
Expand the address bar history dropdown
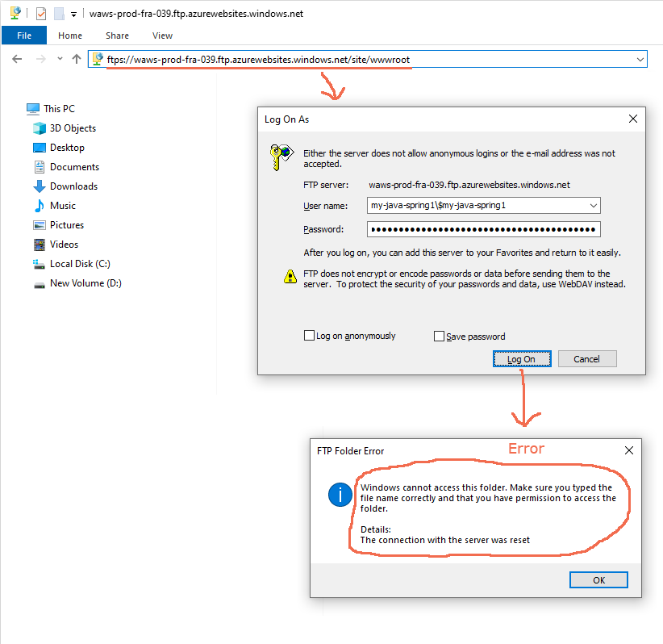point(640,60)
